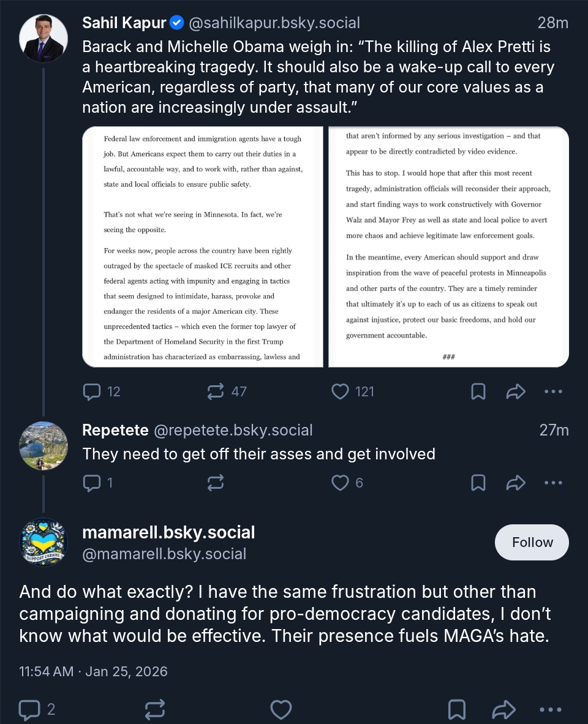The width and height of the screenshot is (588, 724).
Task: Follow mamarell.bsky.social
Action: [532, 542]
